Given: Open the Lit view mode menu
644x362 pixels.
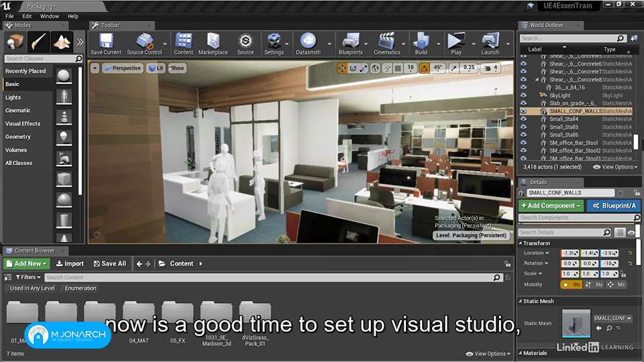Looking at the screenshot, I should click(x=156, y=68).
